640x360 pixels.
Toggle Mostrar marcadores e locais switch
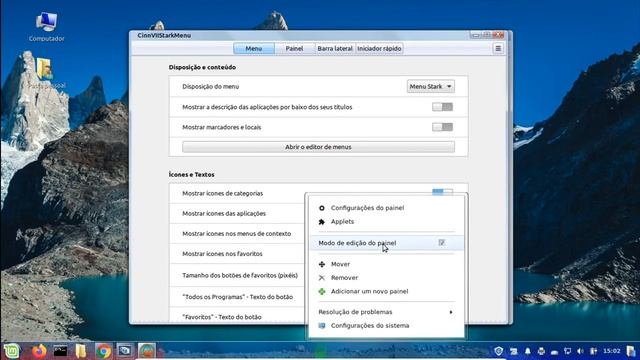442,127
